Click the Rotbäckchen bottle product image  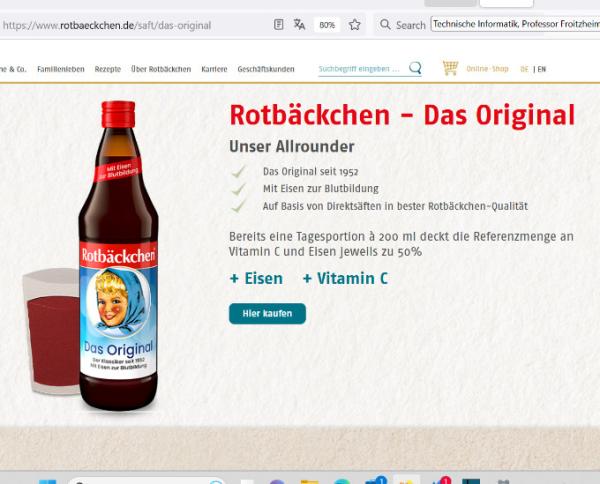click(118, 256)
